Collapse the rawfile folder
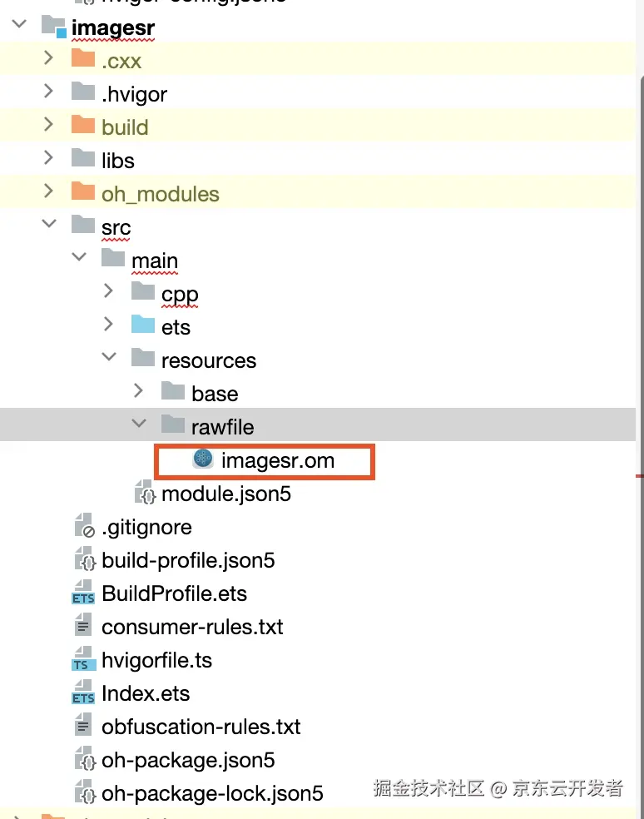This screenshot has height=819, width=644. click(x=138, y=425)
